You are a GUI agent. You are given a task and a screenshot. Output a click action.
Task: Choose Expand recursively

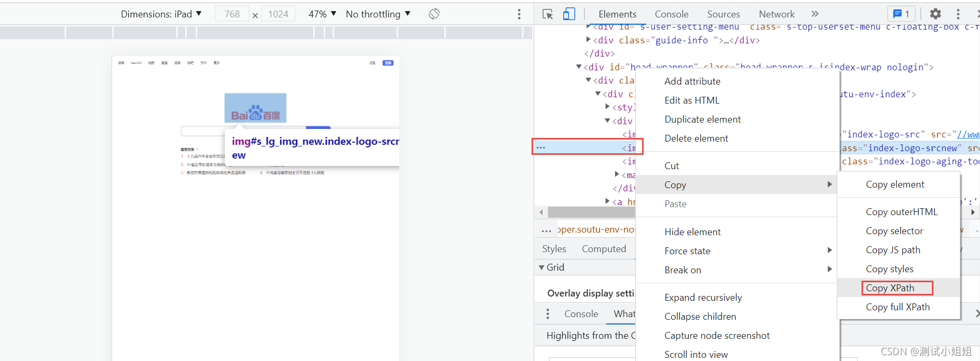(x=737, y=298)
